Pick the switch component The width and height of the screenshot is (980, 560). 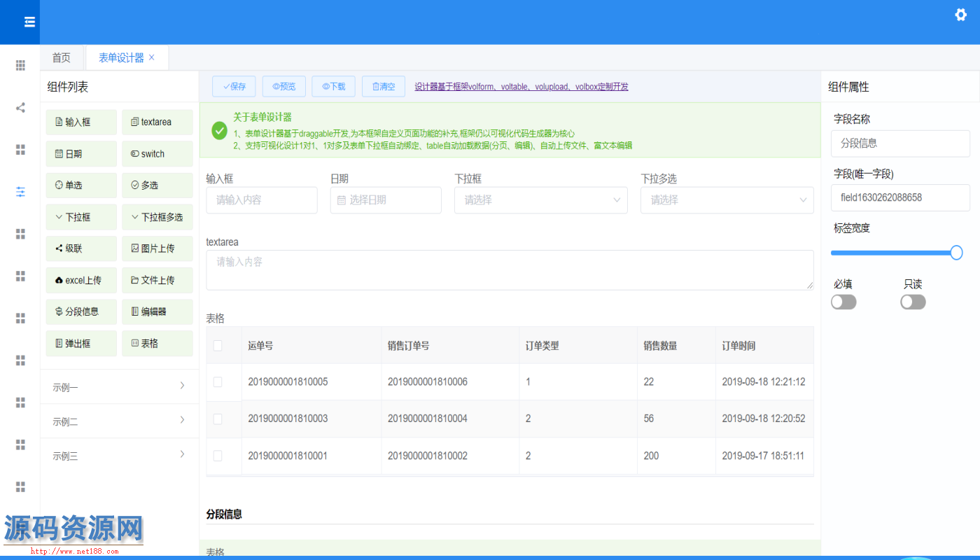tap(157, 154)
